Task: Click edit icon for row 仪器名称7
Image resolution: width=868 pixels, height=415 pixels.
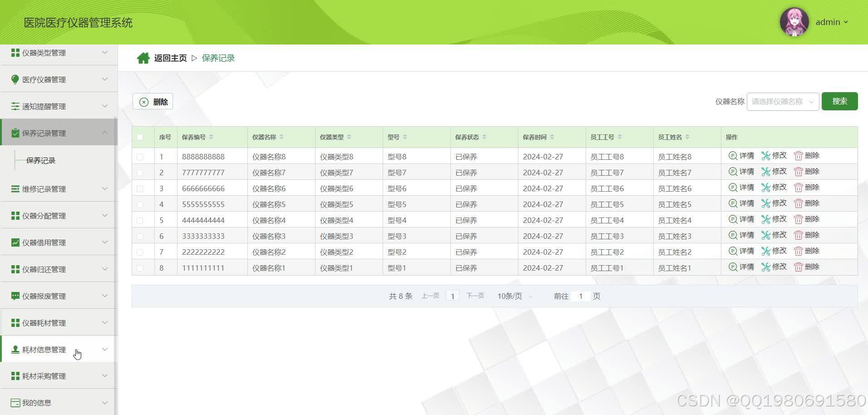Action: click(765, 172)
